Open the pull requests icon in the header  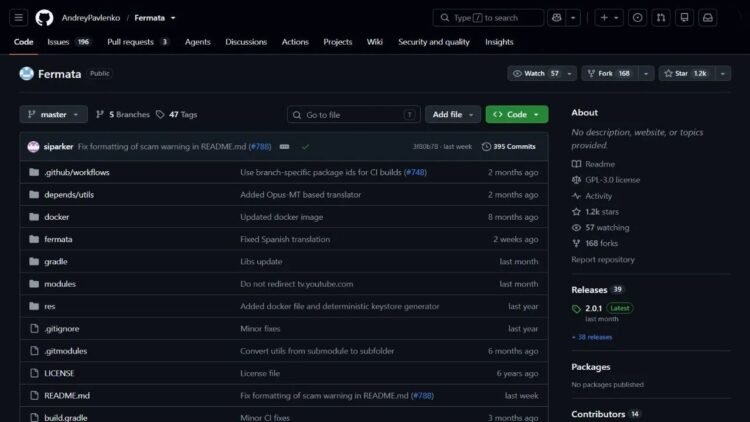click(661, 18)
